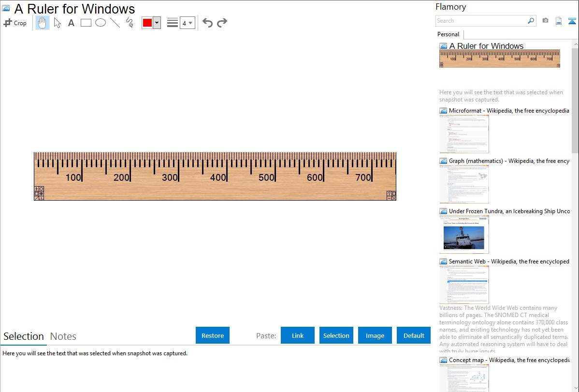Open 'Under Frozen Tundra, an Icebreaking Ship' title

tap(509, 211)
